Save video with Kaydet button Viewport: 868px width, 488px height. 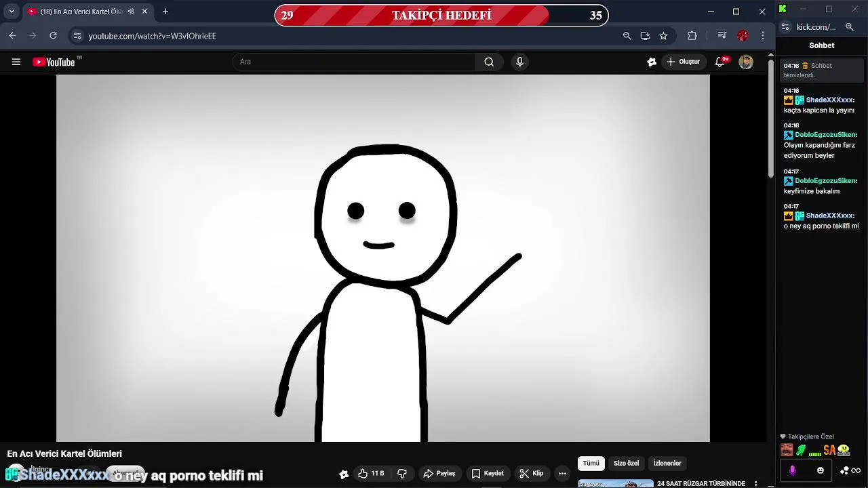click(x=488, y=474)
